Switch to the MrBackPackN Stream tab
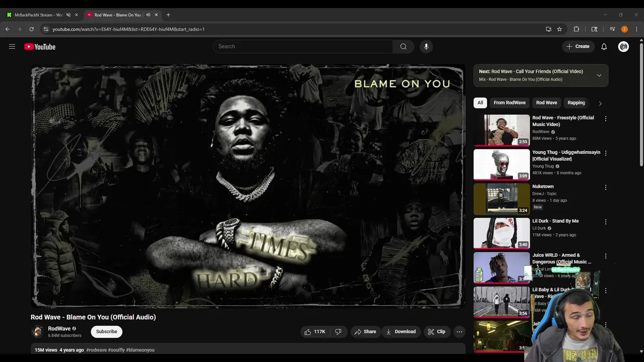The width and height of the screenshot is (644, 362). pyautogui.click(x=42, y=15)
